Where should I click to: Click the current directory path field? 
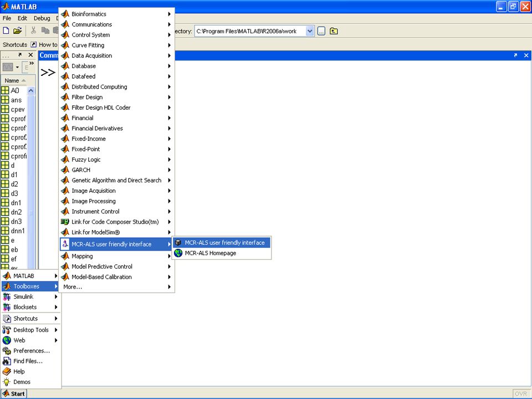pos(250,31)
